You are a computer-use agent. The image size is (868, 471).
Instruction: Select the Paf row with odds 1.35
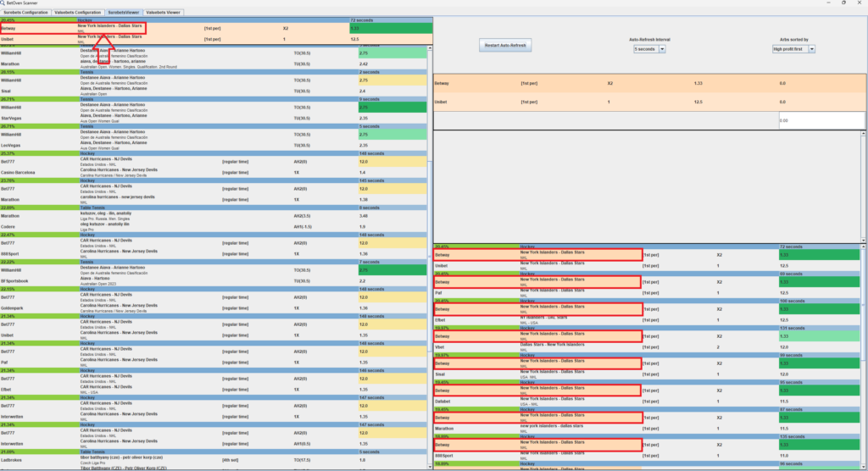click(x=214, y=363)
